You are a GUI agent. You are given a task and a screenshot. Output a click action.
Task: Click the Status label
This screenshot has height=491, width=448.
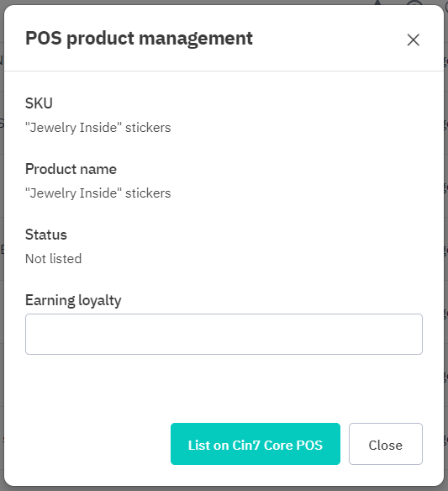(46, 235)
